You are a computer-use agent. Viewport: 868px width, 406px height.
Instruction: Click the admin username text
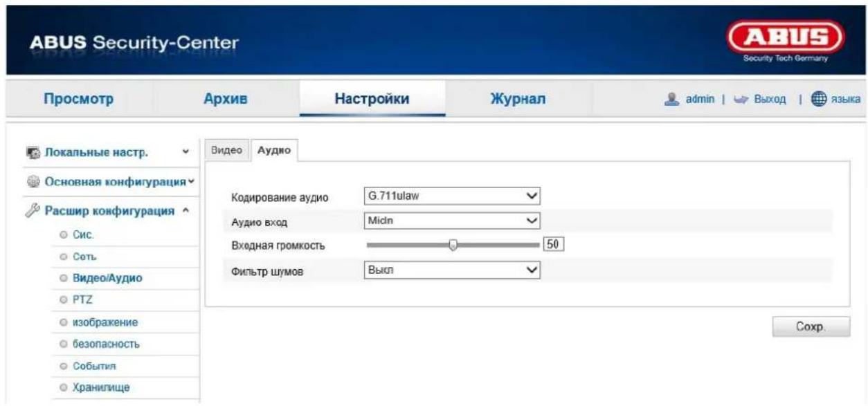click(700, 100)
